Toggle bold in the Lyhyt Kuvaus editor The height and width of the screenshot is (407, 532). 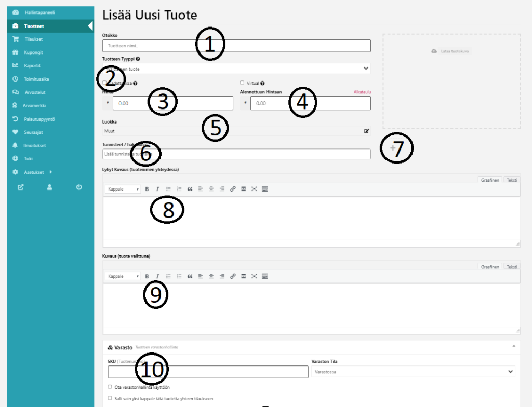(147, 189)
